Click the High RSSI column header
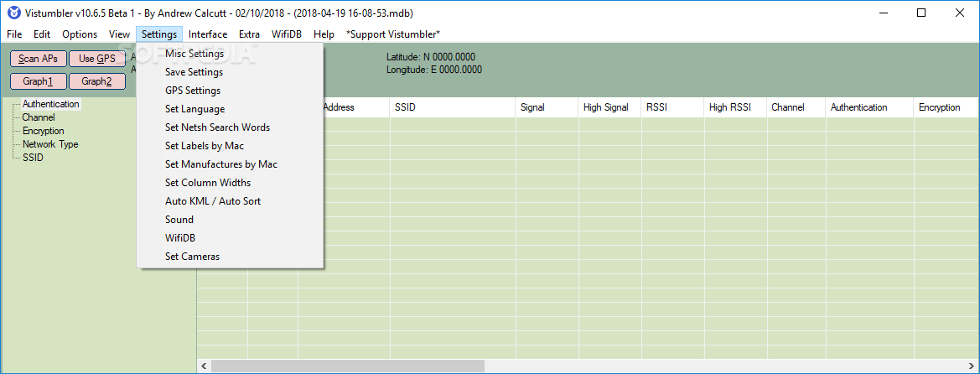This screenshot has width=980, height=374. point(735,107)
